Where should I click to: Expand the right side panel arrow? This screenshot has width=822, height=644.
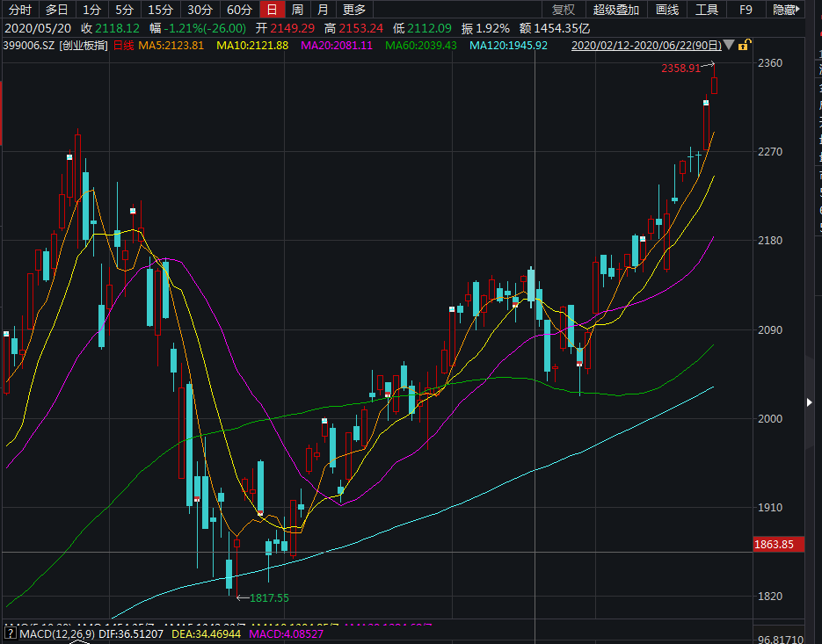(x=810, y=402)
